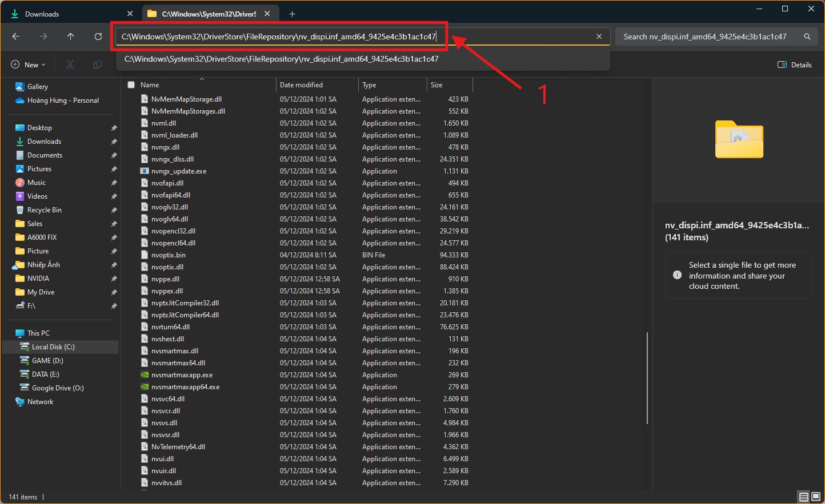Close the Downloads tab
Image resolution: width=825 pixels, height=504 pixels.
click(x=130, y=14)
